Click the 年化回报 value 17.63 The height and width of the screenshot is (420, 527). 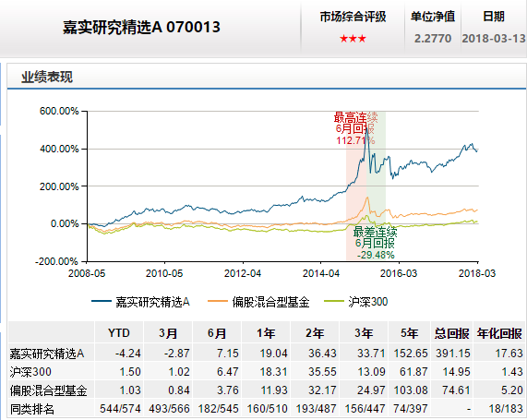click(509, 354)
